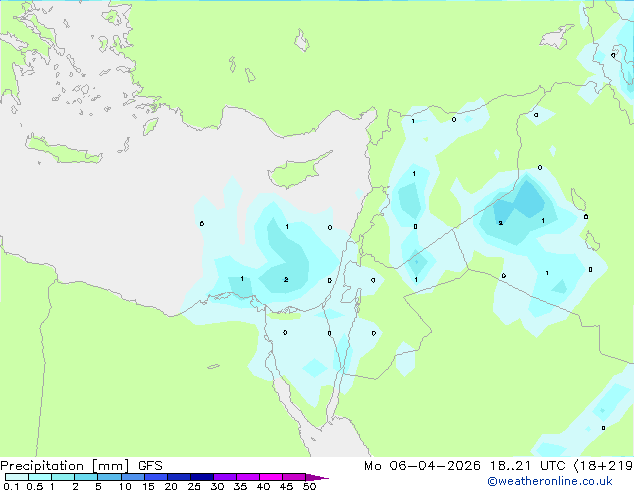This screenshot has width=634, height=490.
Task: Click the "20" legend scale label
Action: [x=171, y=486]
